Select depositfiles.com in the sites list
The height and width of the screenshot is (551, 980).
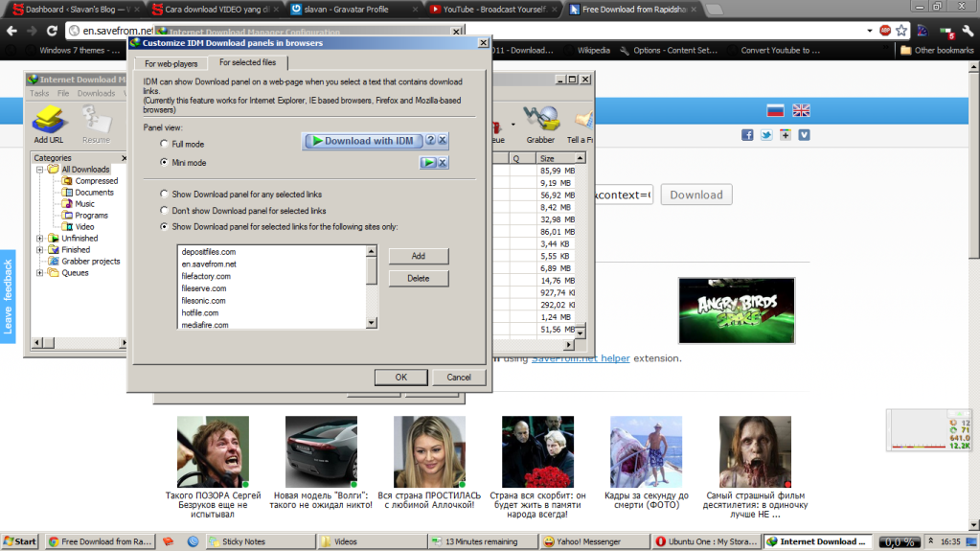[x=209, y=252]
